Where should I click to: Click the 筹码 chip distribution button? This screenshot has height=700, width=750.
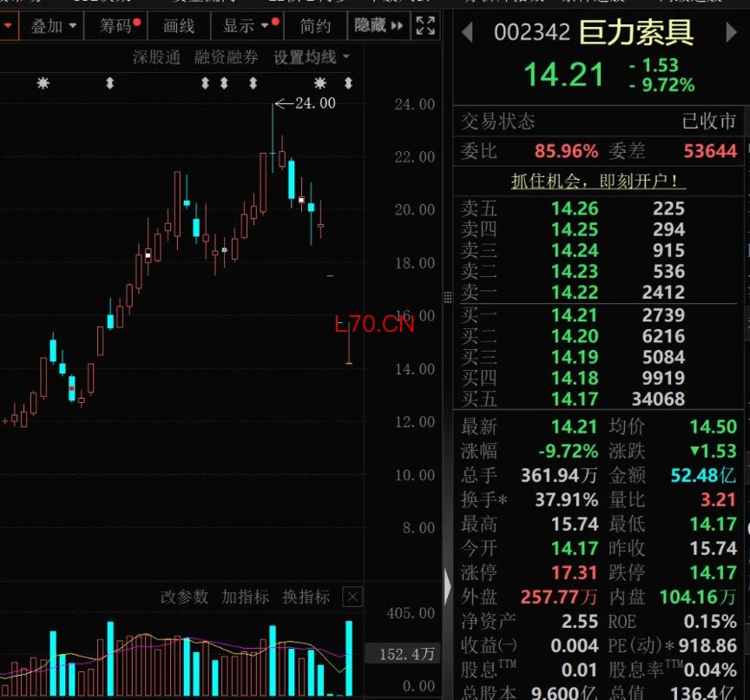(x=116, y=26)
